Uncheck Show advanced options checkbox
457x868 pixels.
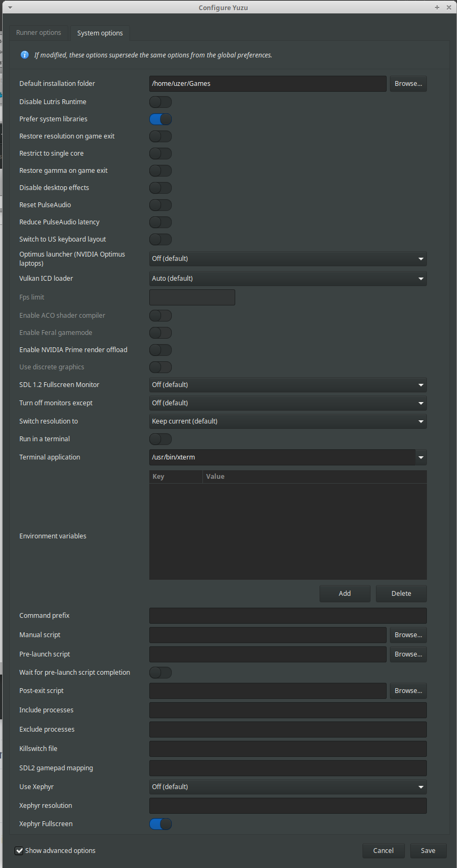(19, 851)
